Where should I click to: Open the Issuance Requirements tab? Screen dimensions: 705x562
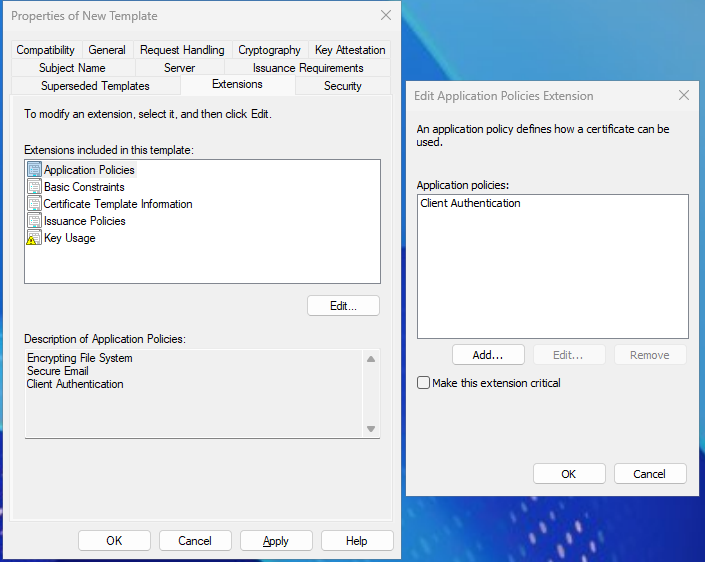pyautogui.click(x=308, y=68)
